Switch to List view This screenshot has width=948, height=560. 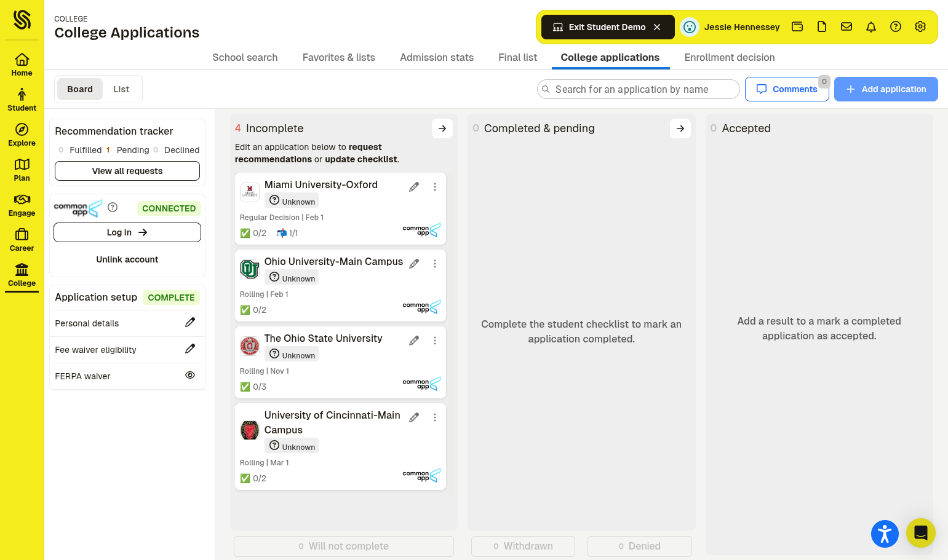[x=121, y=89]
